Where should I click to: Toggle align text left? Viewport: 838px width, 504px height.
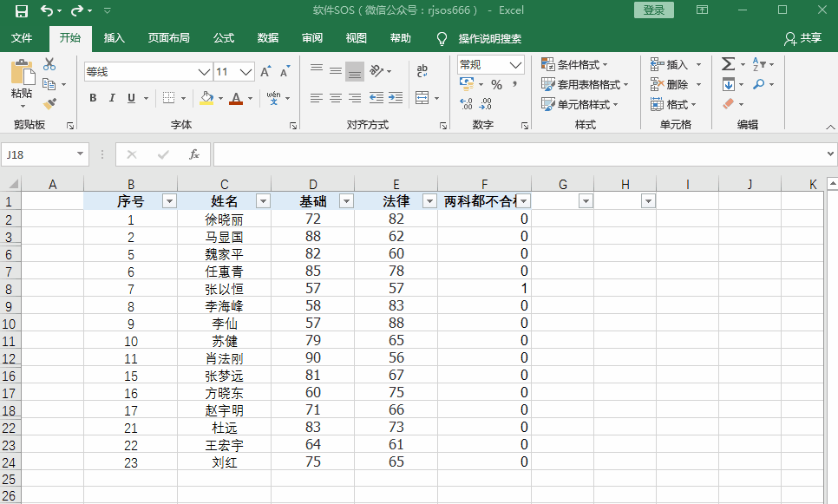click(317, 98)
